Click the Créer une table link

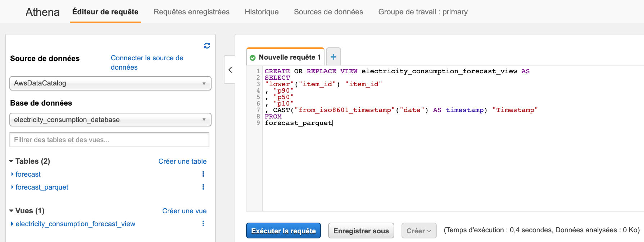point(182,161)
